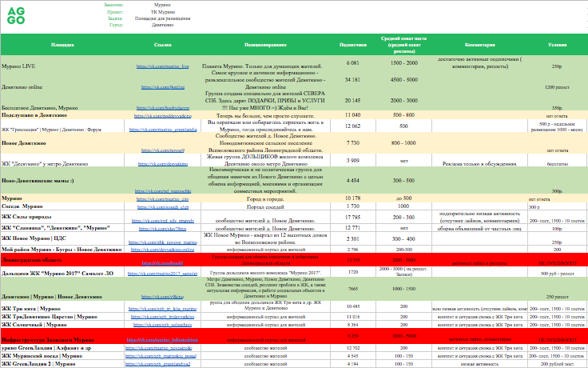The width and height of the screenshot is (588, 368).
Task: Select the 'Площадки для размещения' task value
Action: 163,18
